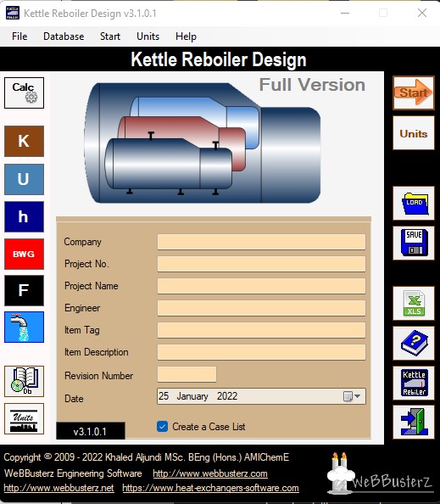Click the Company input field

[261, 242]
